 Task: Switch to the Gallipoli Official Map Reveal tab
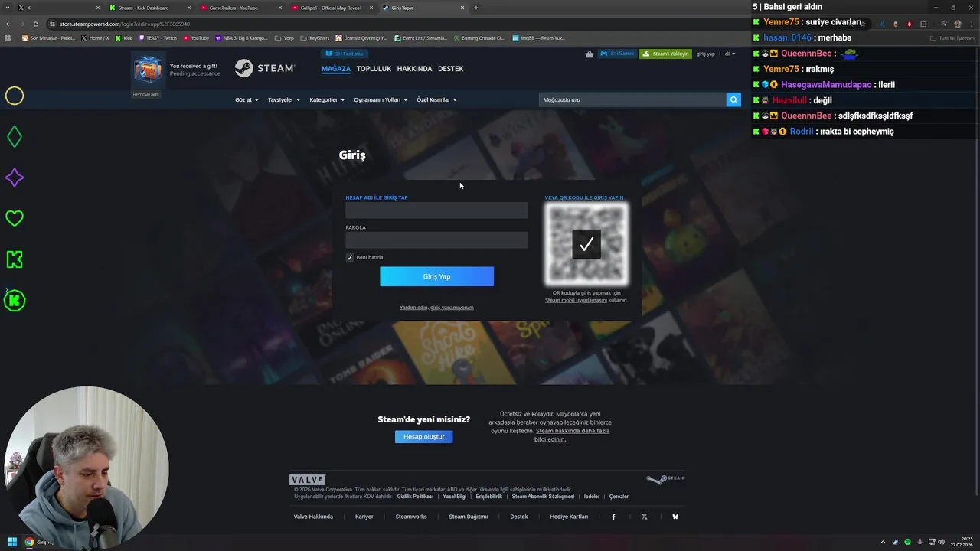coord(331,8)
